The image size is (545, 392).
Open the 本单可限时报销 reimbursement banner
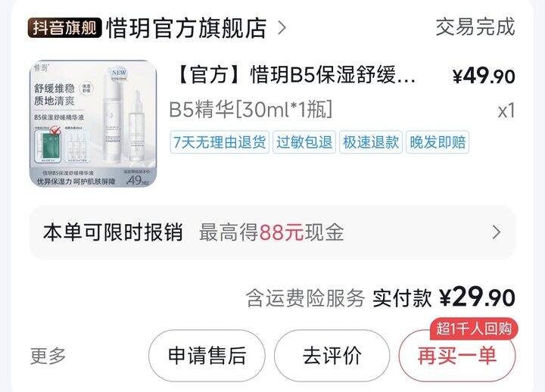click(272, 232)
